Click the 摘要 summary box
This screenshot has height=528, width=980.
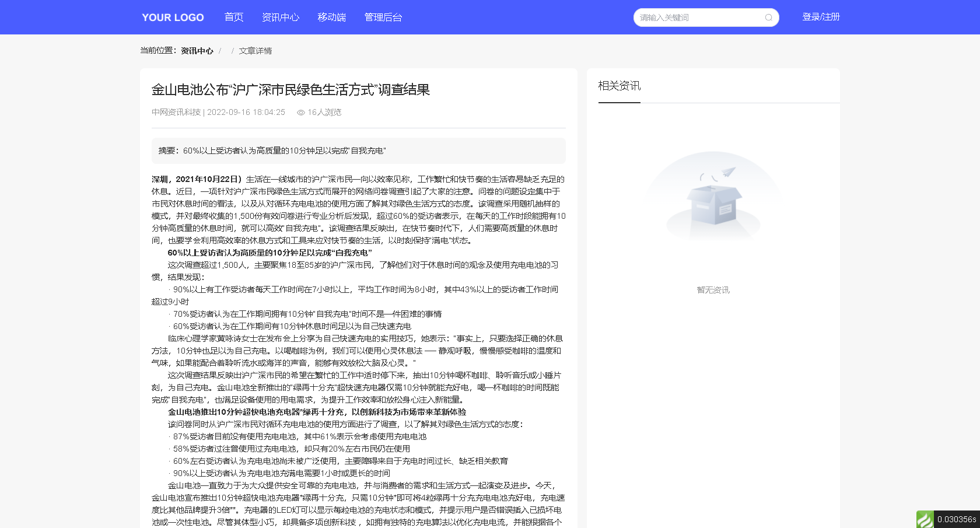pyautogui.click(x=359, y=151)
